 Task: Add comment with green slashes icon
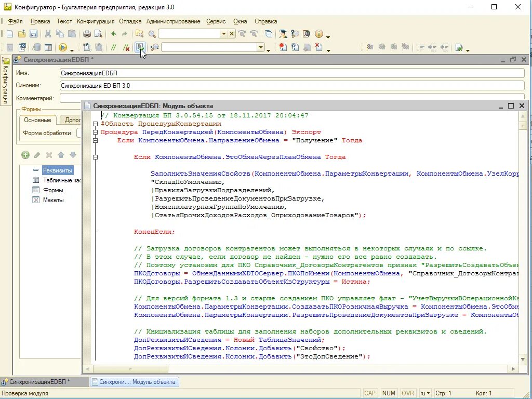click(114, 47)
